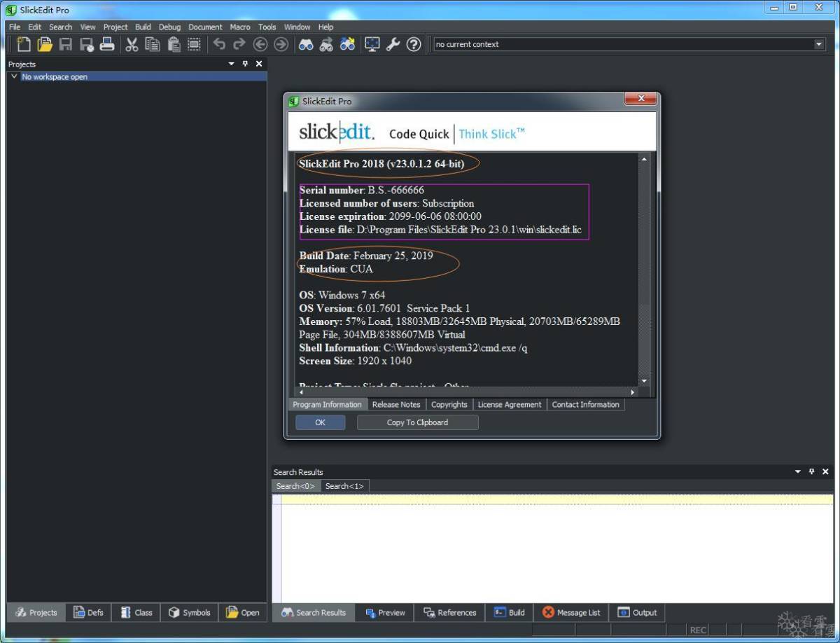Open the Document menu
Screen dimensions: 840x643
pos(205,27)
